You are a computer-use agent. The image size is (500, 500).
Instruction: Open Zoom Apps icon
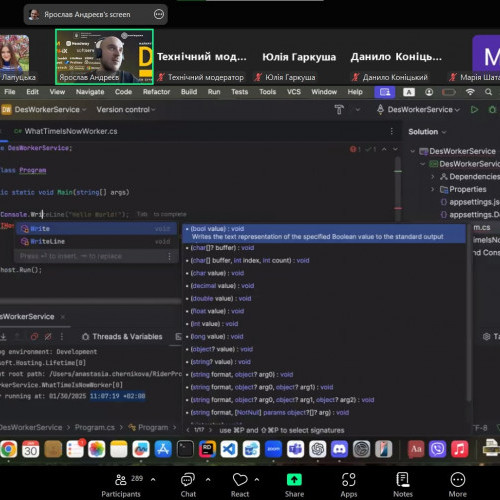click(x=349, y=485)
